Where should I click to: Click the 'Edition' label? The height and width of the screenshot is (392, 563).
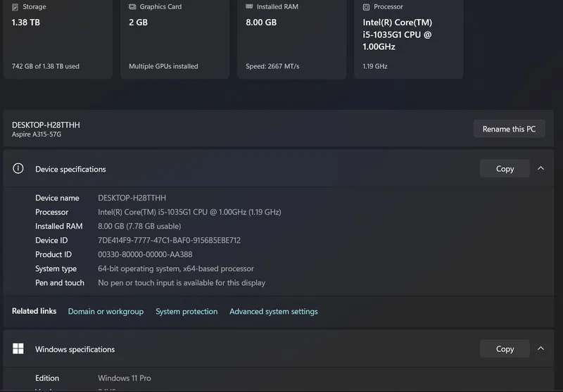point(47,379)
